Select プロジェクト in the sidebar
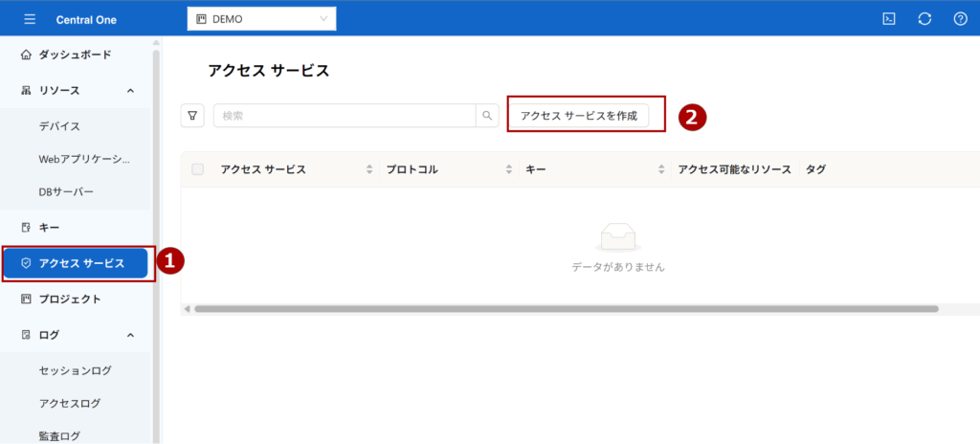980x444 pixels. click(x=69, y=299)
